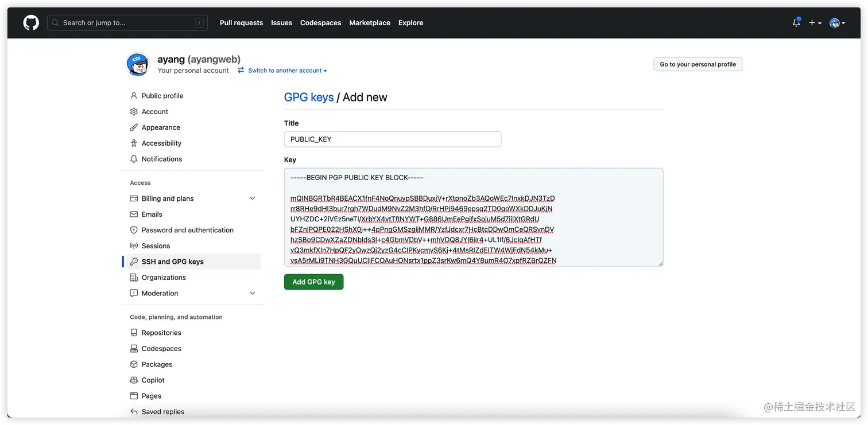Click the Saved replies reply-arrow icon
Image resolution: width=868 pixels, height=425 pixels.
tap(134, 412)
